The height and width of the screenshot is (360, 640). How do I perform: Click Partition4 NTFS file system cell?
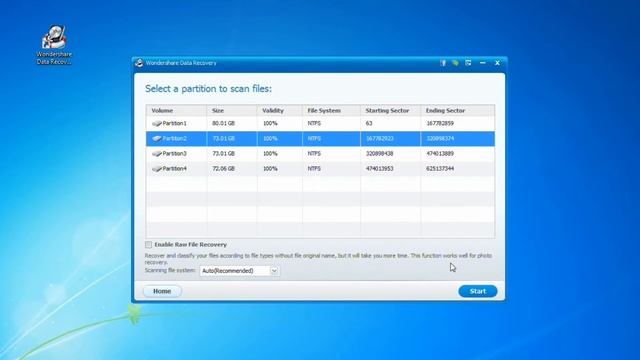[x=314, y=169]
